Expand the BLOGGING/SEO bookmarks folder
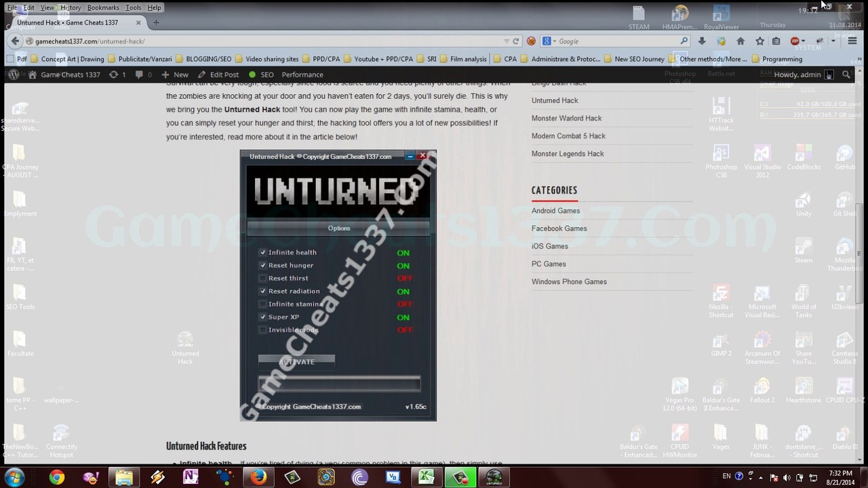The width and height of the screenshot is (868, 488). pos(203,59)
